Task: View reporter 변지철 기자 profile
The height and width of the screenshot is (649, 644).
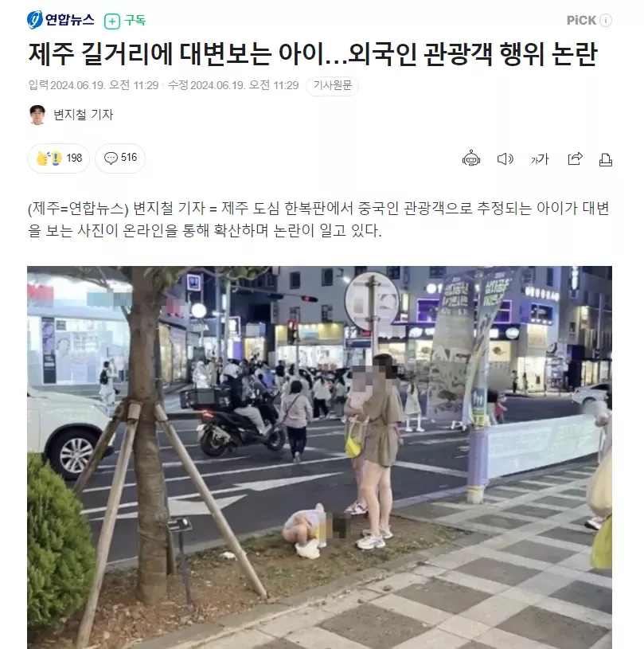Action: point(84,115)
